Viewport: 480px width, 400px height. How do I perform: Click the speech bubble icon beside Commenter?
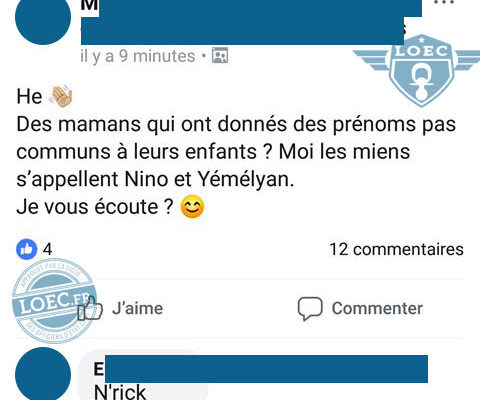pos(310,309)
